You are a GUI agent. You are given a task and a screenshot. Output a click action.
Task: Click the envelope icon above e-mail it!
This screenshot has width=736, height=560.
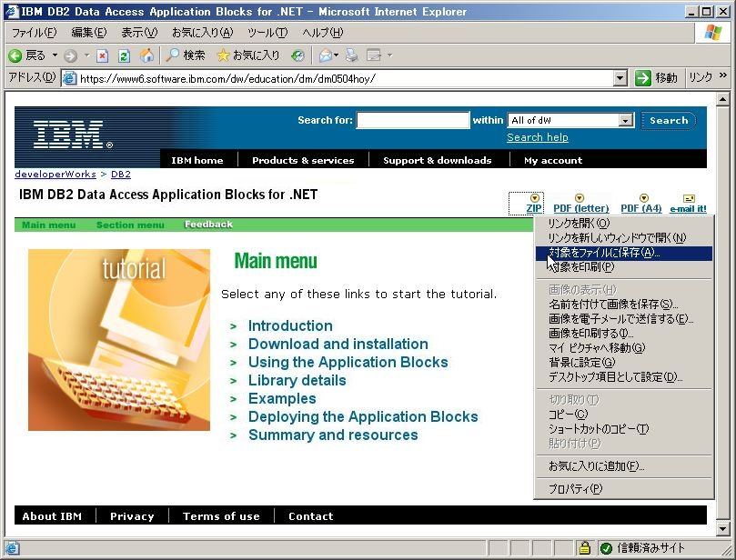coord(689,198)
